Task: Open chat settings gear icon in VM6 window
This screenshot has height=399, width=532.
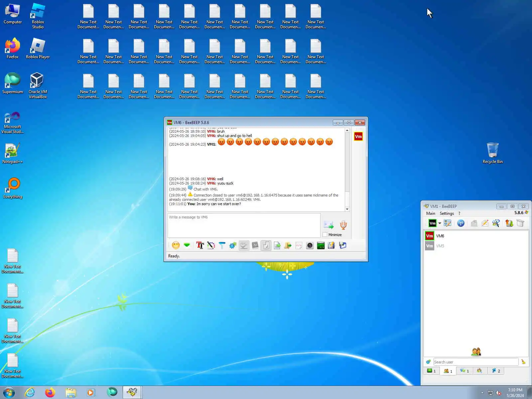Action: [233, 245]
